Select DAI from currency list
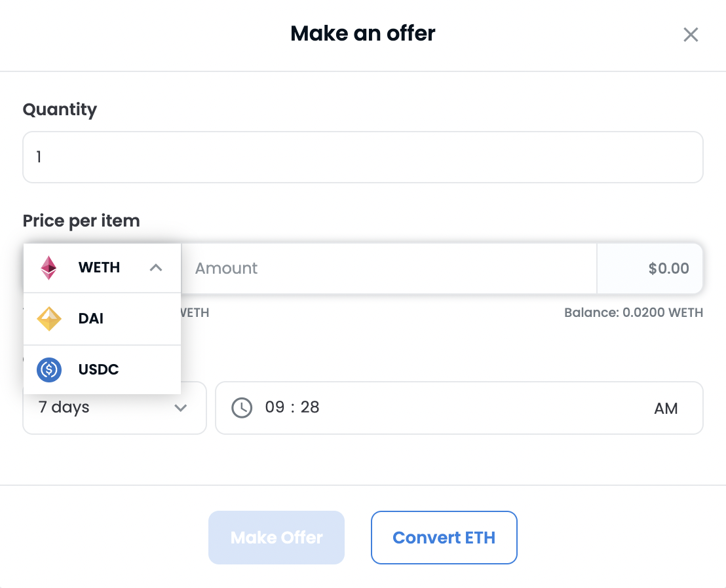This screenshot has height=588, width=726. [x=102, y=319]
